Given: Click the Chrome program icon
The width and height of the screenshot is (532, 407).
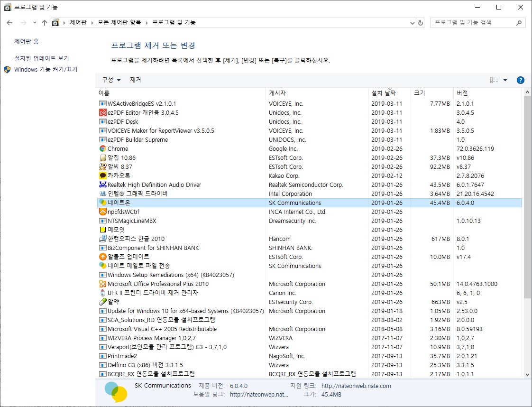Looking at the screenshot, I should point(103,148).
